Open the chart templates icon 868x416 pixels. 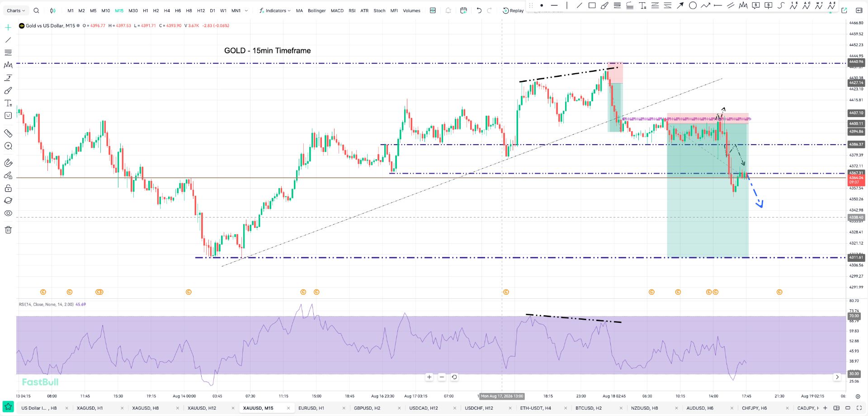click(433, 10)
